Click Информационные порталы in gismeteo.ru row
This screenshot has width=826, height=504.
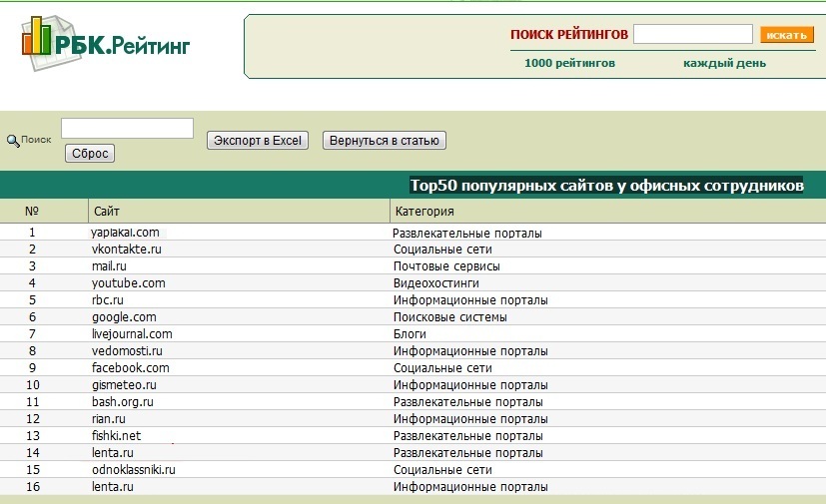click(470, 385)
